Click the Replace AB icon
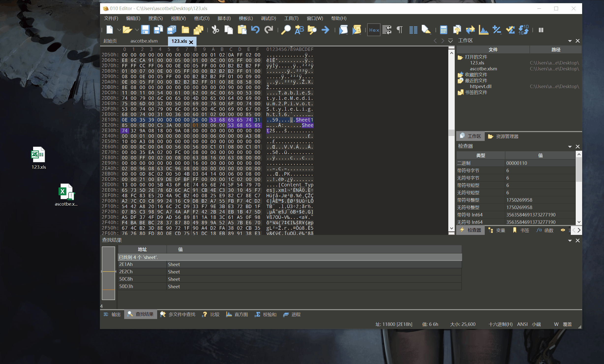The height and width of the screenshot is (364, 604). pyautogui.click(x=299, y=30)
